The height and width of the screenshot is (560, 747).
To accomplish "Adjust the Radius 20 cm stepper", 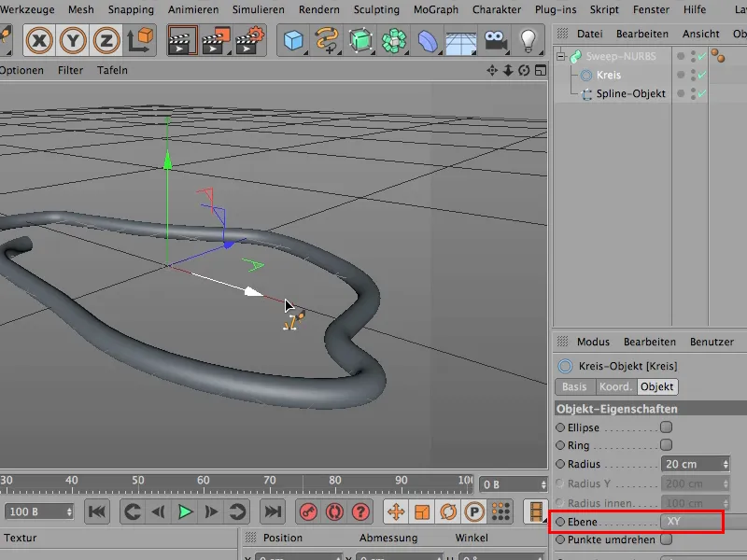I will click(726, 464).
